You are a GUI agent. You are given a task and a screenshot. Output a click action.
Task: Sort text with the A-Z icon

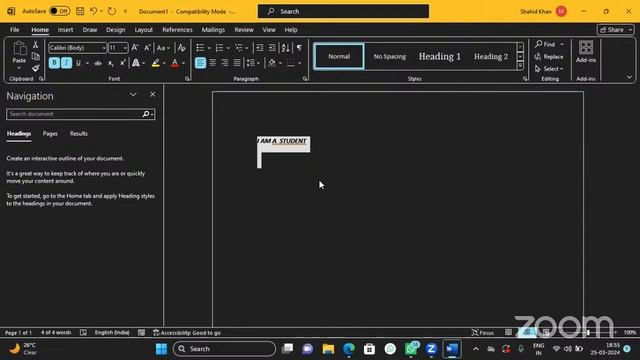pos(285,48)
